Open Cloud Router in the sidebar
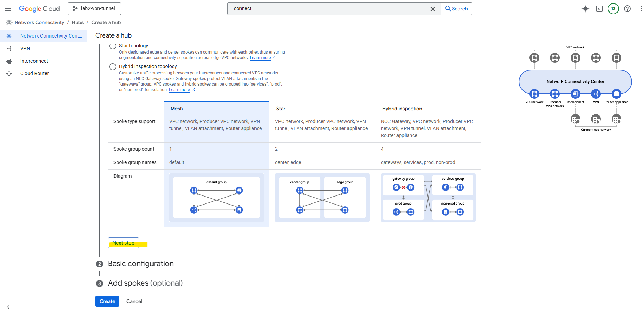Image resolution: width=644 pixels, height=312 pixels. pos(34,73)
